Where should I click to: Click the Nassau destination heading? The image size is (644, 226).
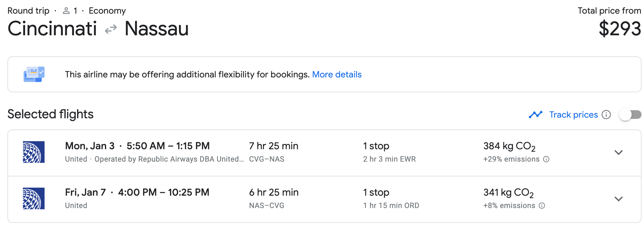pos(157,28)
